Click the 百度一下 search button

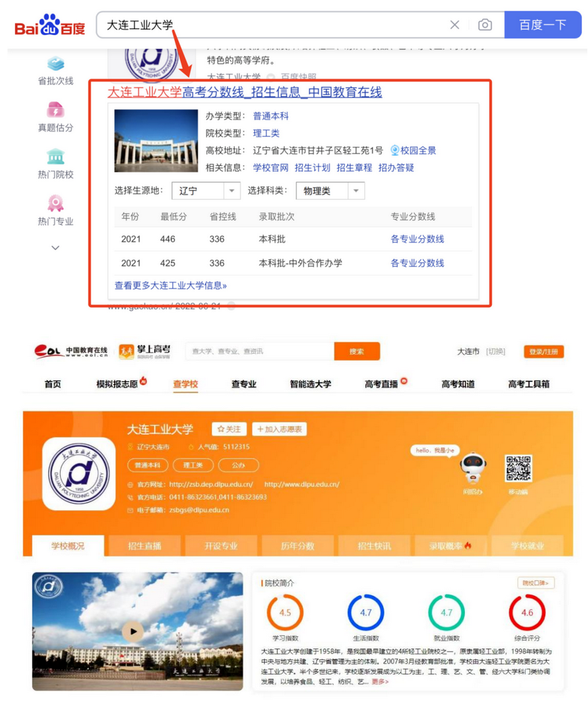(x=543, y=25)
